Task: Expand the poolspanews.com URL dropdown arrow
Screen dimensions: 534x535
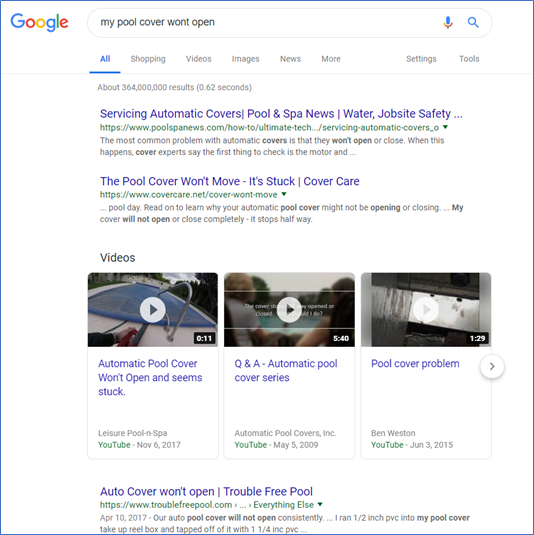Action: click(445, 127)
